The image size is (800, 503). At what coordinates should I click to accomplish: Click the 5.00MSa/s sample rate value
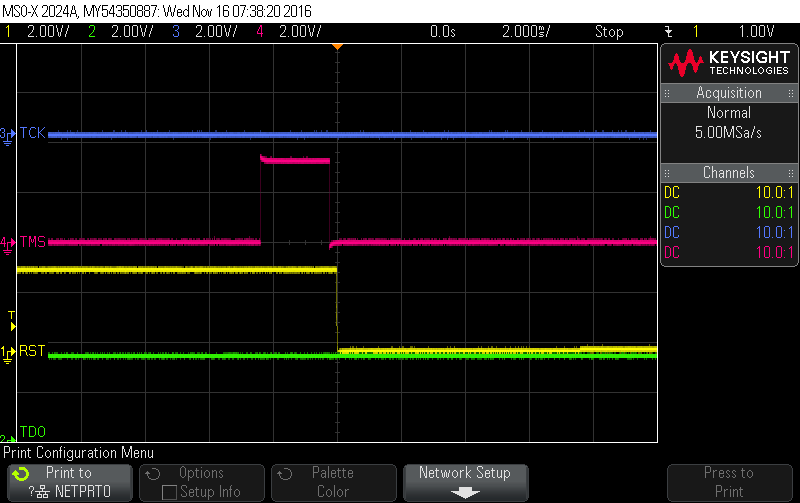coord(729,133)
